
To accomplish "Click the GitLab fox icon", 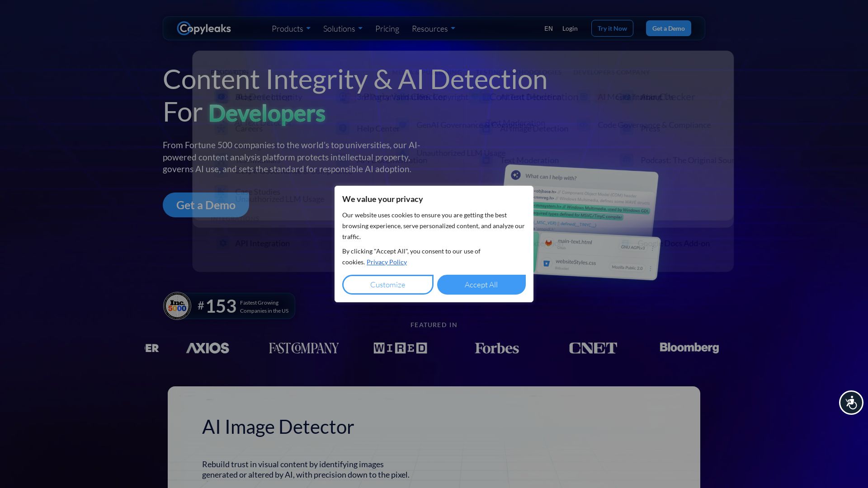I will 548,243.
